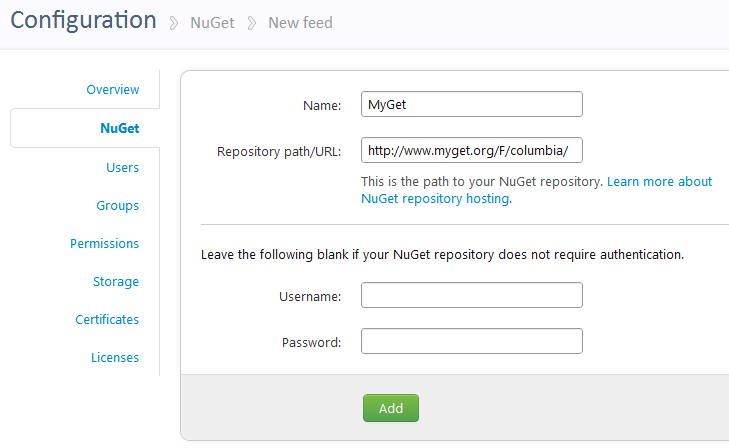Switch to the Permissions section
This screenshot has width=729, height=448.
pos(104,244)
